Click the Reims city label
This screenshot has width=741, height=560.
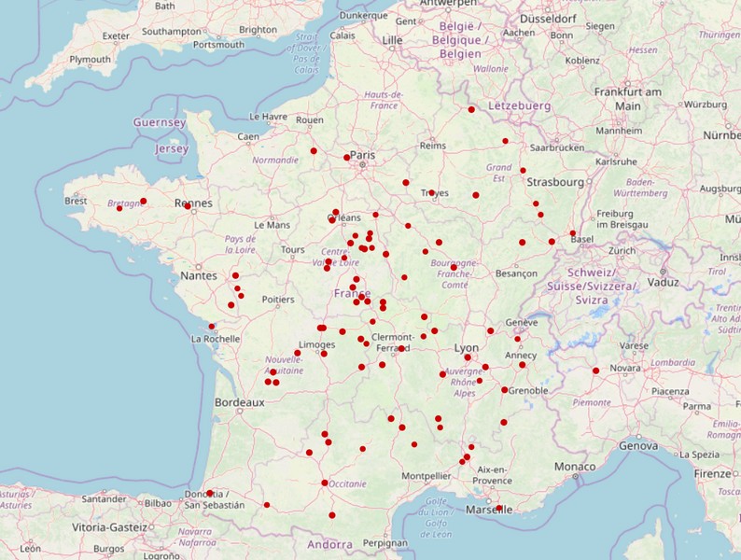pos(433,146)
